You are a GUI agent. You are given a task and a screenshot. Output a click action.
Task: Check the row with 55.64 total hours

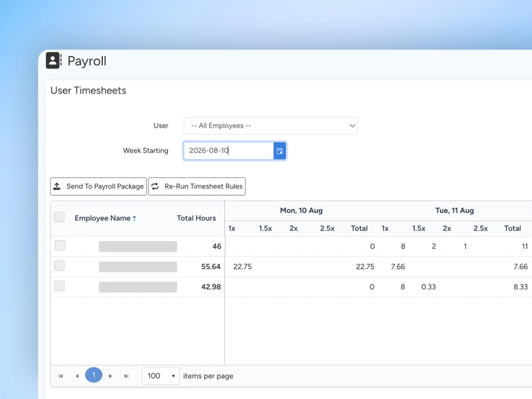coord(59,266)
